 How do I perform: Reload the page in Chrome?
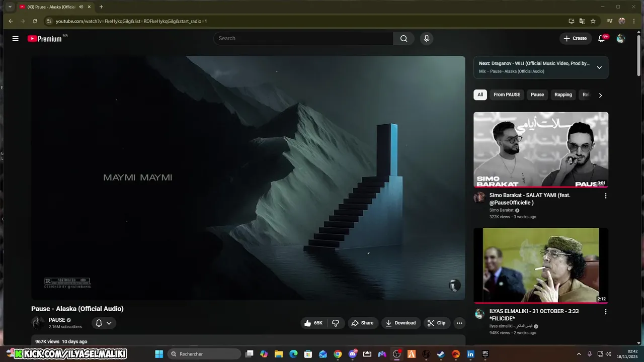pos(35,21)
